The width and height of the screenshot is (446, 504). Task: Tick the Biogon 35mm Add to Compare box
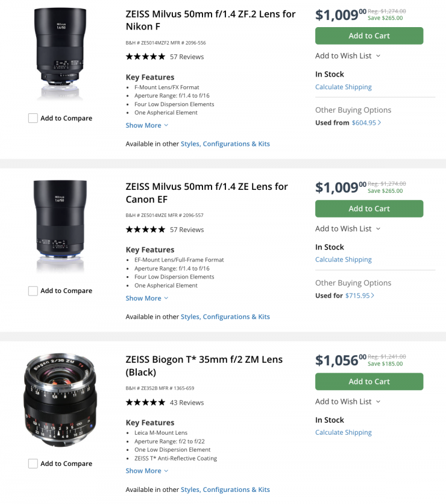click(x=33, y=464)
